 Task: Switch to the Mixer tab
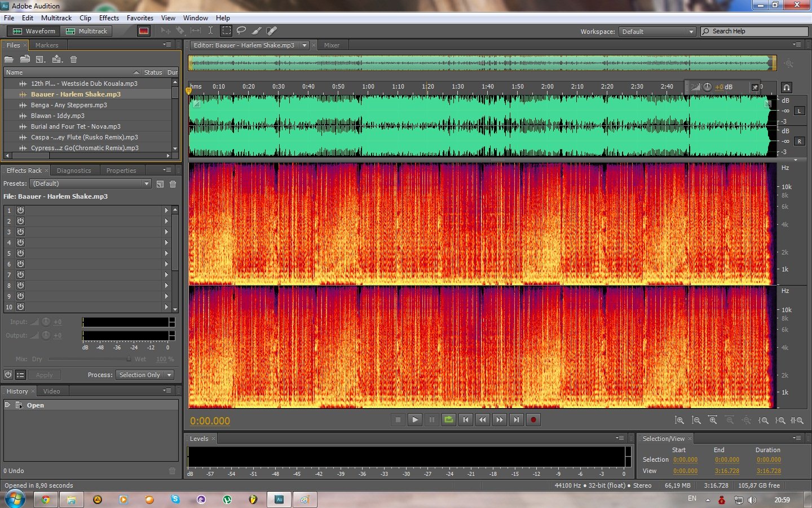(332, 45)
